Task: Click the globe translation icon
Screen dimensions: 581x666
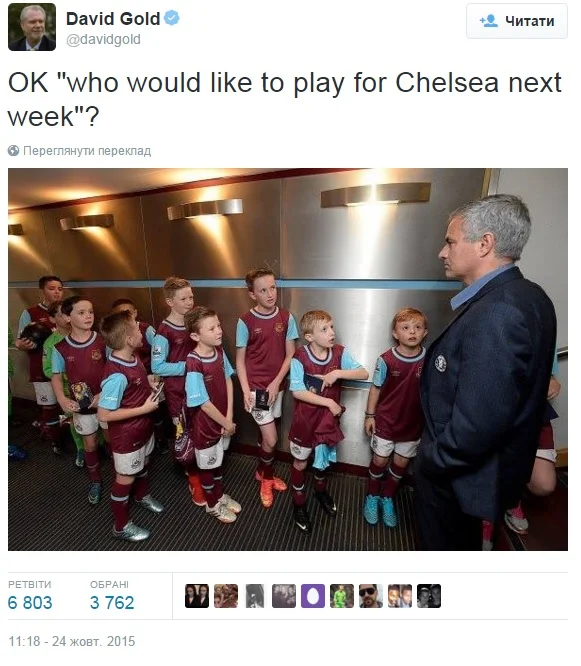Action: (x=14, y=150)
